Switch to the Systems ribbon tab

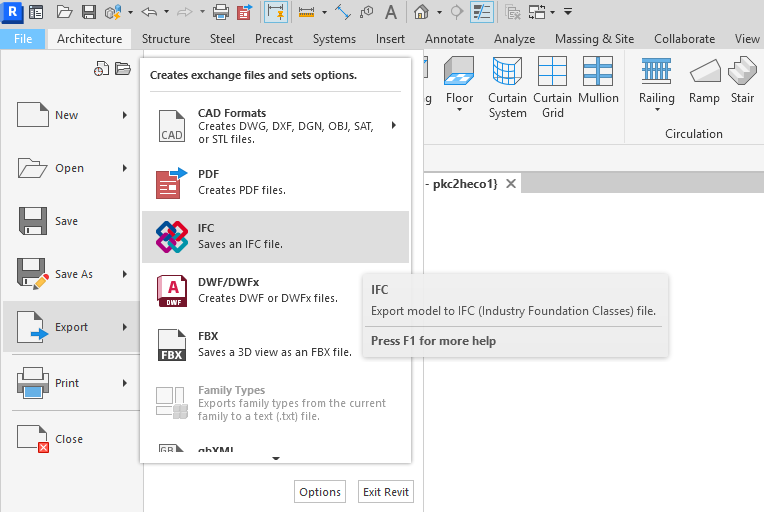click(x=334, y=38)
